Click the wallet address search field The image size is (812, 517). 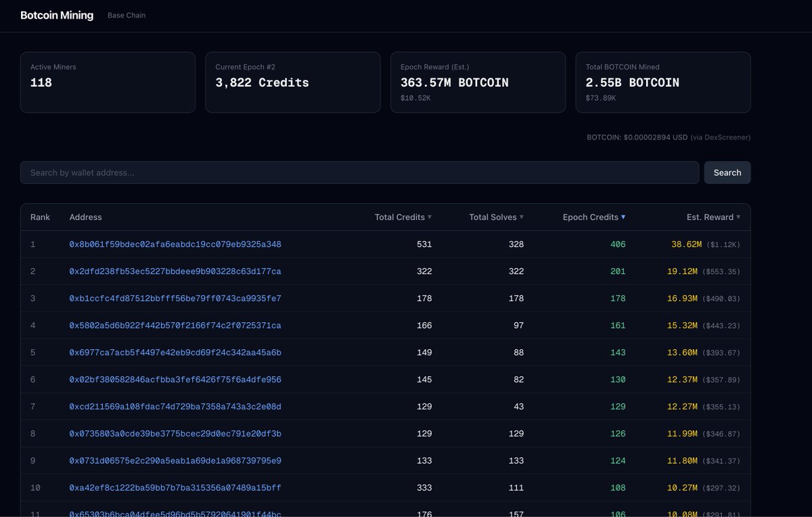point(359,173)
